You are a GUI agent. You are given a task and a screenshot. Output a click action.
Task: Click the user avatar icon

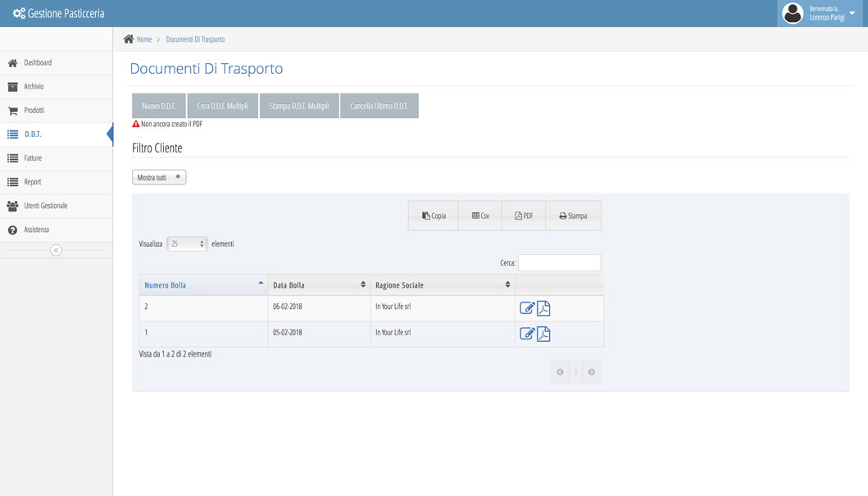tap(793, 13)
